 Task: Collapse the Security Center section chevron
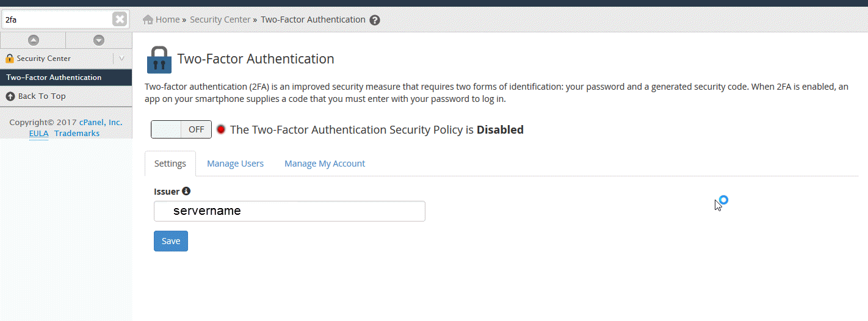(x=121, y=59)
